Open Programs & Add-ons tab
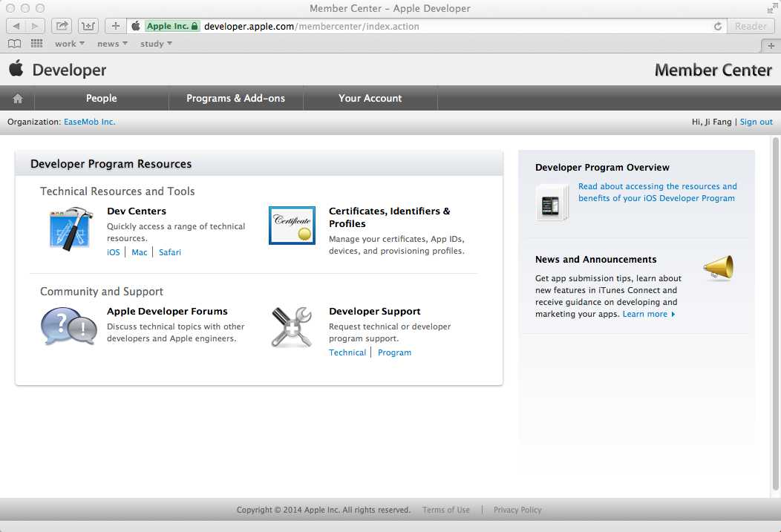 tap(235, 98)
